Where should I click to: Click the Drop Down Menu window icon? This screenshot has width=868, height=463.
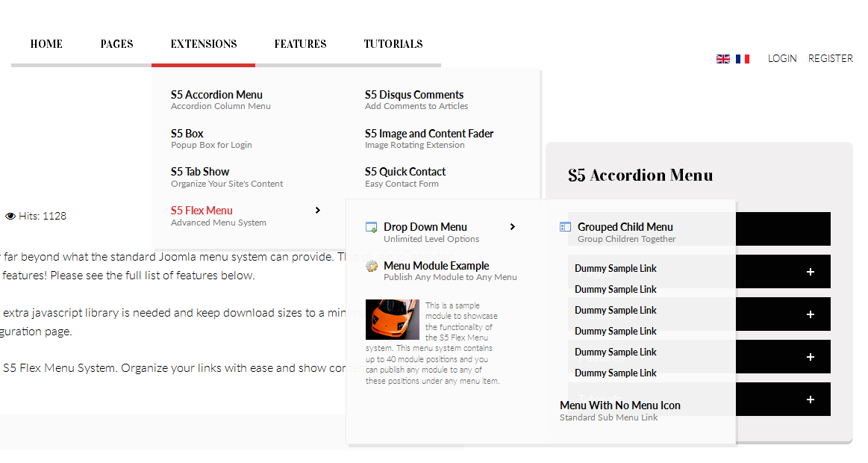372,227
